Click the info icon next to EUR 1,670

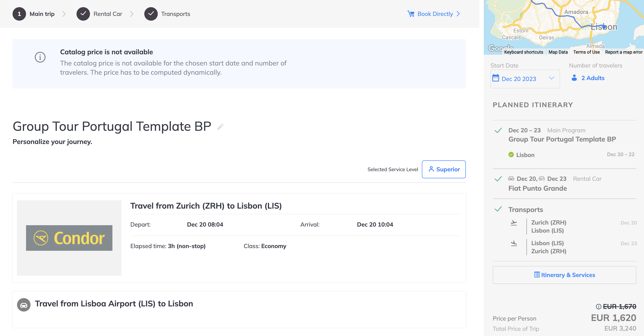598,307
